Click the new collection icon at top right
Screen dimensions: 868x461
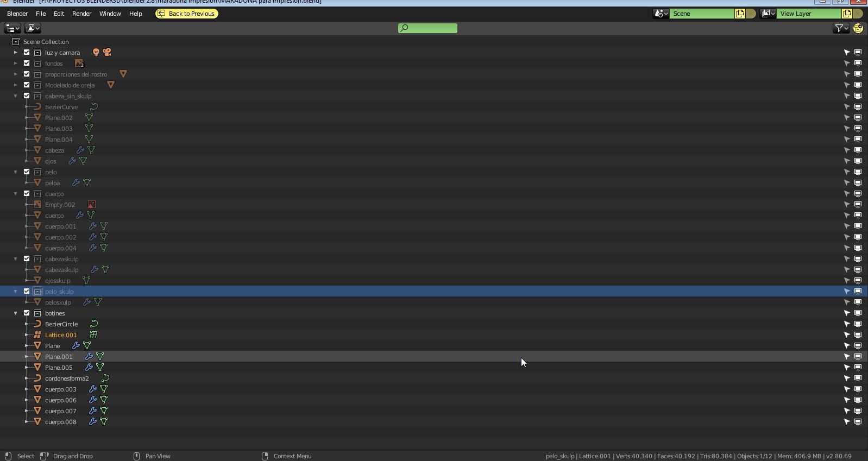[858, 28]
